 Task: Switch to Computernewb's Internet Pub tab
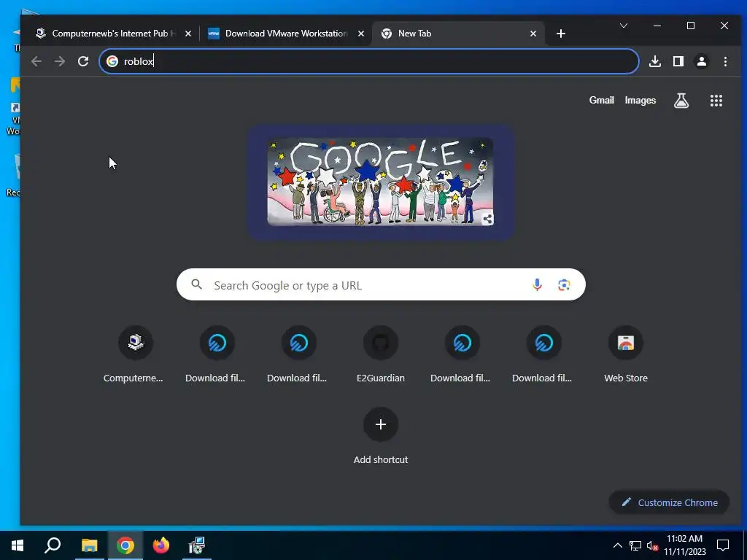click(113, 34)
